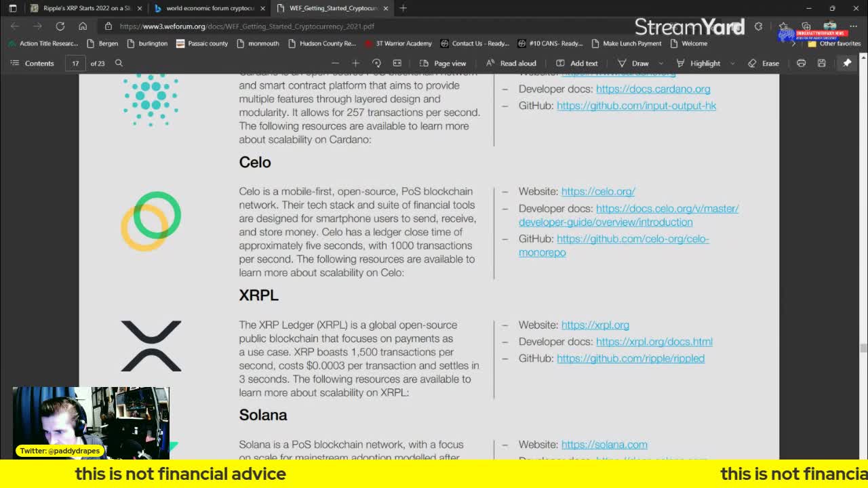Screen dimensions: 868x488
Task: Go back to the previous page
Action: tap(15, 26)
